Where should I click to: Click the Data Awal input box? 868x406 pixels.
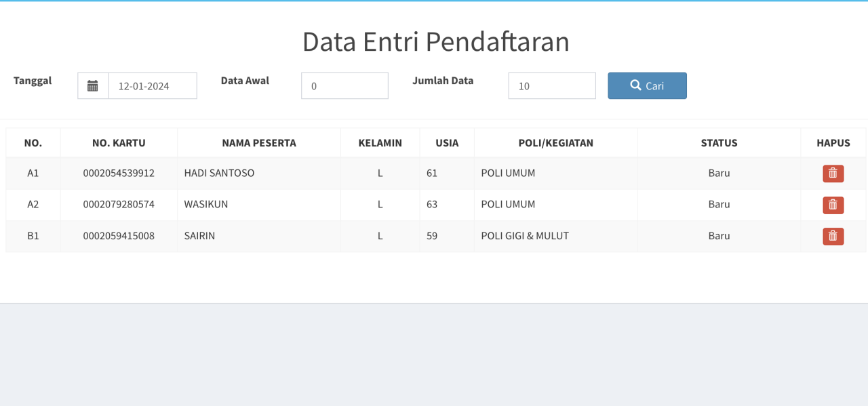(344, 86)
